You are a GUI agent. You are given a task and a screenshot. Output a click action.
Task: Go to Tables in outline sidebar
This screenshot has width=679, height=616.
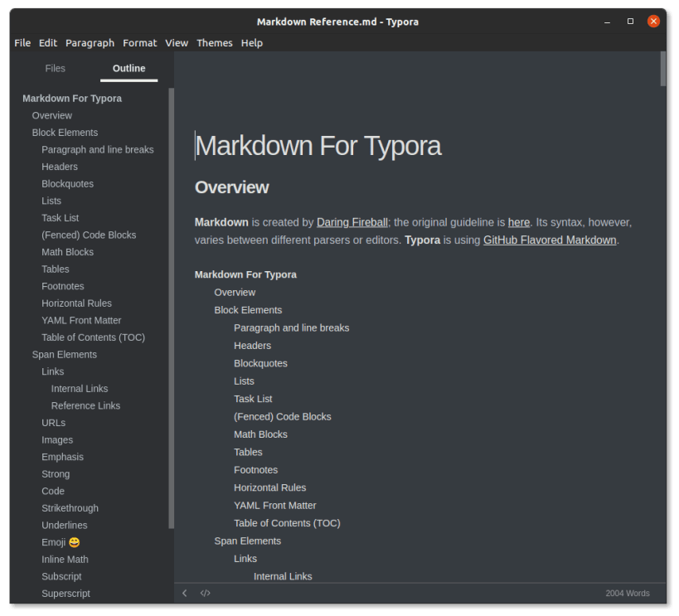56,269
